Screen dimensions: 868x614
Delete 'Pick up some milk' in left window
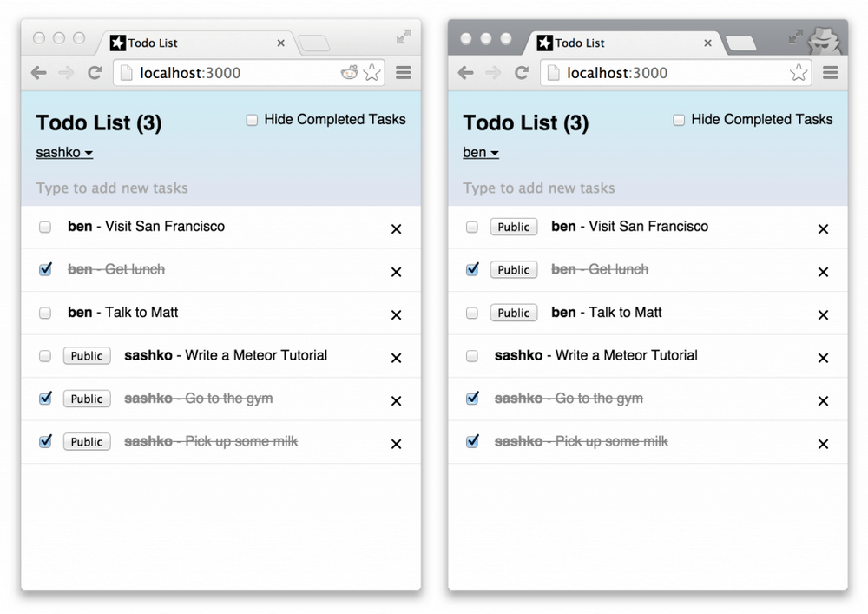[396, 444]
